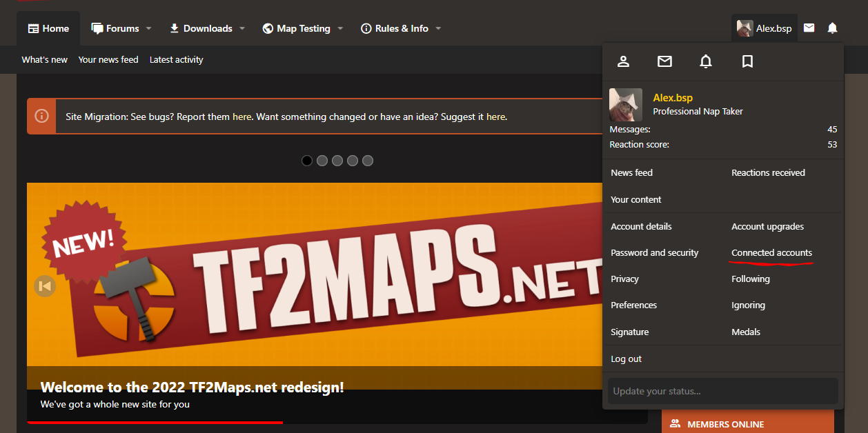This screenshot has width=868, height=433.
Task: Open the Alex.bsp profile name link
Action: pyautogui.click(x=673, y=98)
